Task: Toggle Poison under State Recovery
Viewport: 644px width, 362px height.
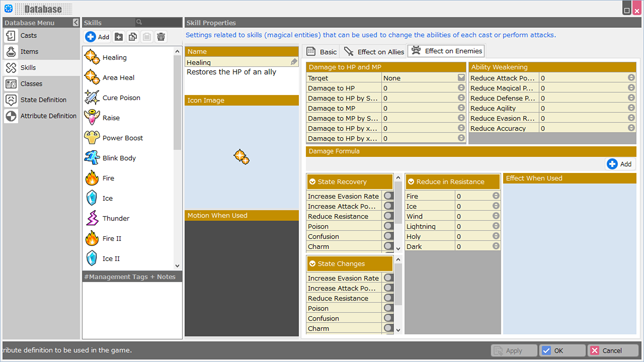Action: click(388, 226)
